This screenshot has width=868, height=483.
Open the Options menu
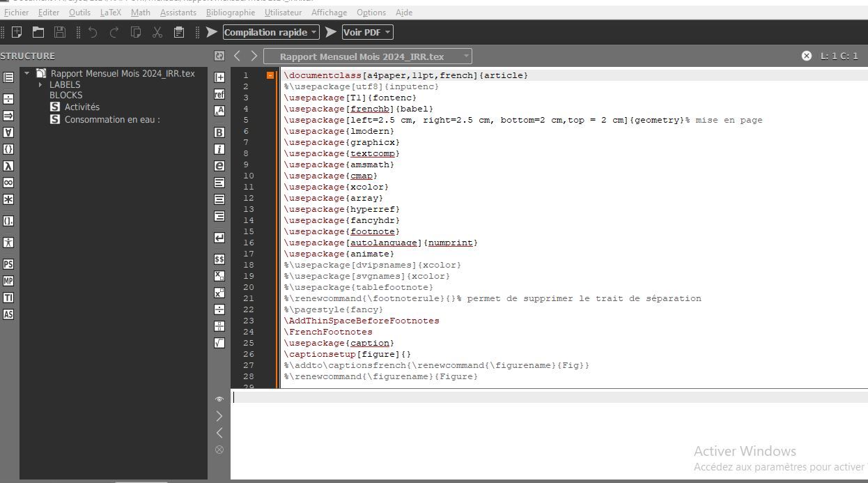(x=371, y=13)
